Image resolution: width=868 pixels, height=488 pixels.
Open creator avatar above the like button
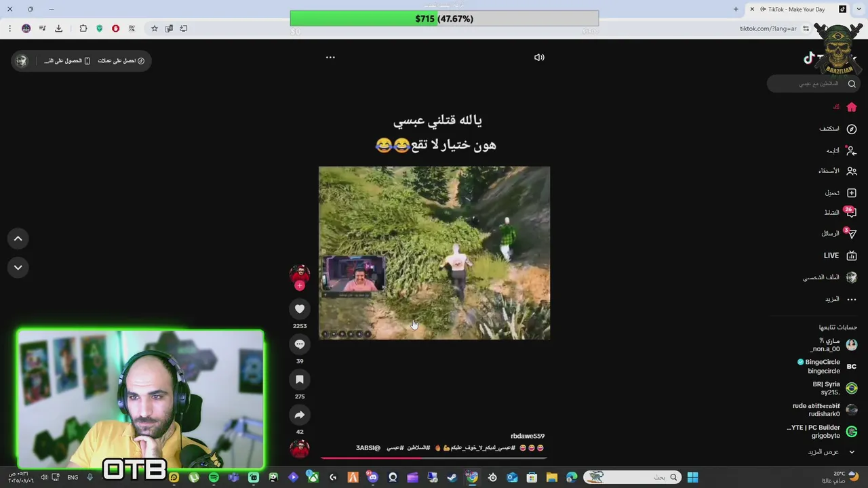(x=300, y=273)
